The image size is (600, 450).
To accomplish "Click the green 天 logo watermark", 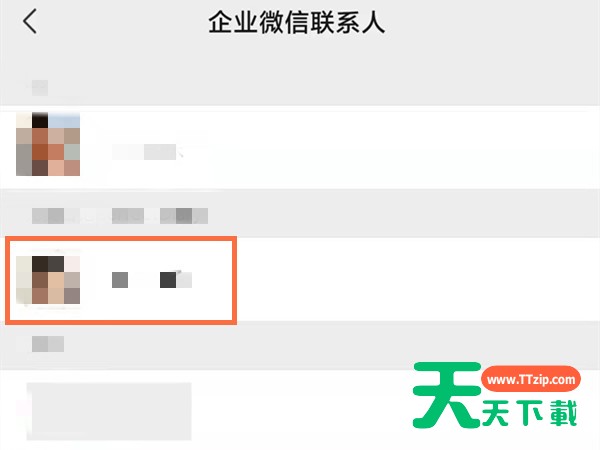I will point(447,395).
